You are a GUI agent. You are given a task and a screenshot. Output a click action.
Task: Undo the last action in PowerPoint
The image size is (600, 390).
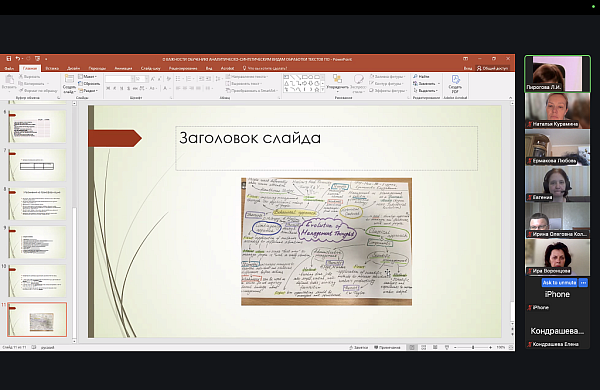tap(18, 59)
